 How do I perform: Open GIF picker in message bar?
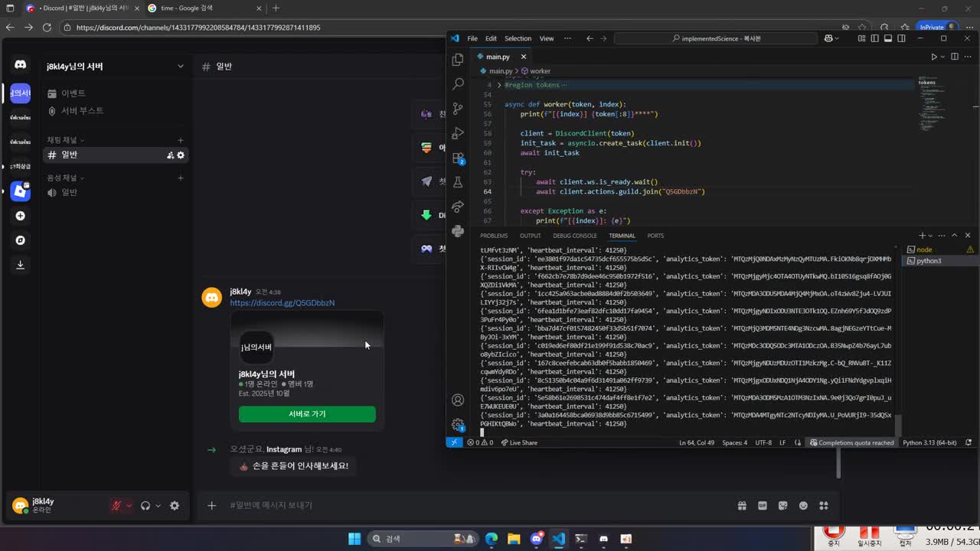pyautogui.click(x=763, y=506)
